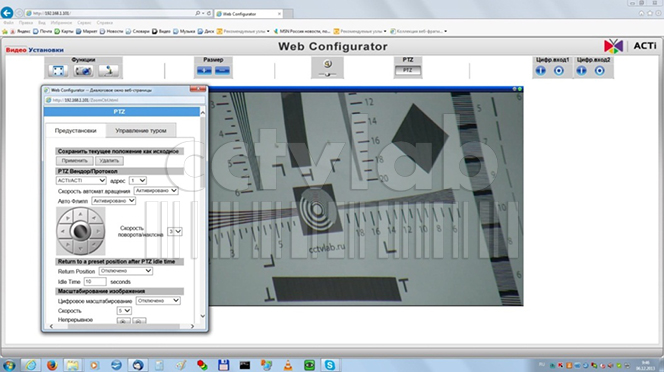
Task: Open Skype from the taskbar
Action: (x=330, y=365)
